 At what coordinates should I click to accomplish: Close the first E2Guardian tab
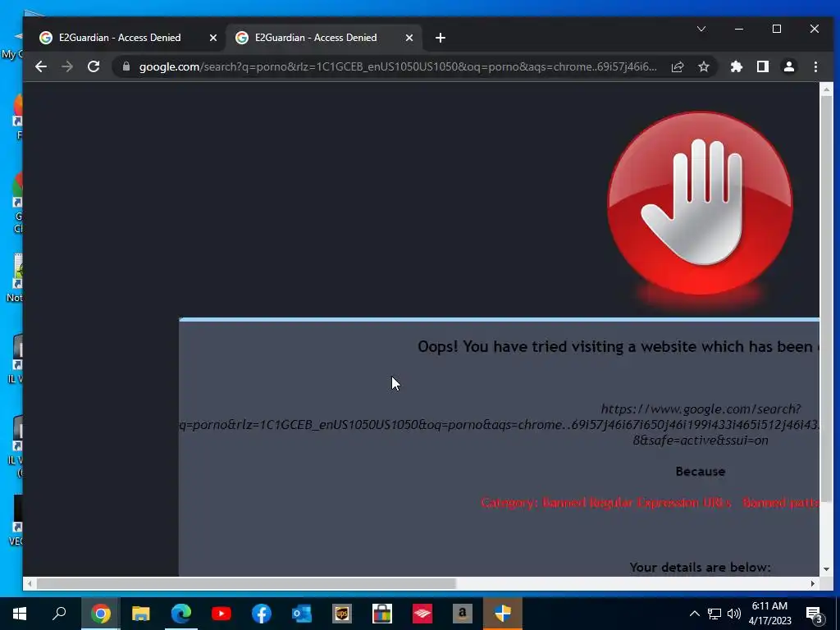[x=213, y=38]
